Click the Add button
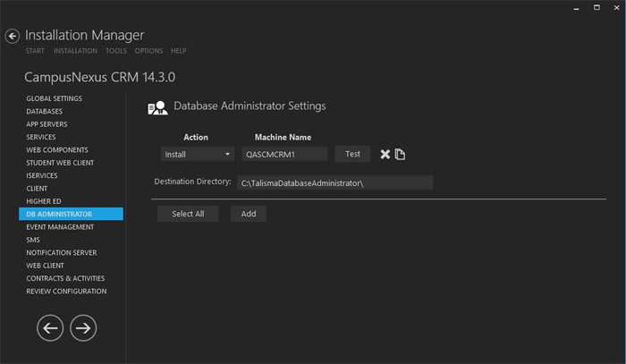The height and width of the screenshot is (364, 626). coord(249,214)
